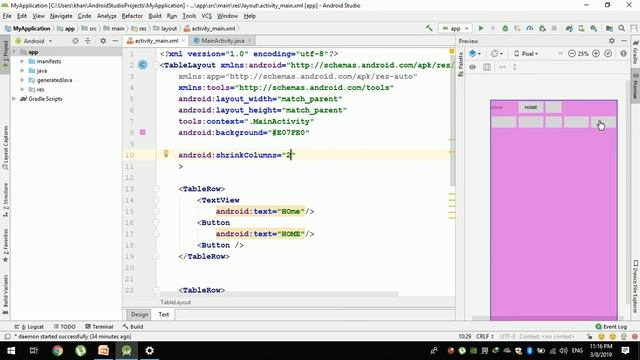640x360 pixels.
Task: Click the HOME button in layout preview
Action: point(531,107)
